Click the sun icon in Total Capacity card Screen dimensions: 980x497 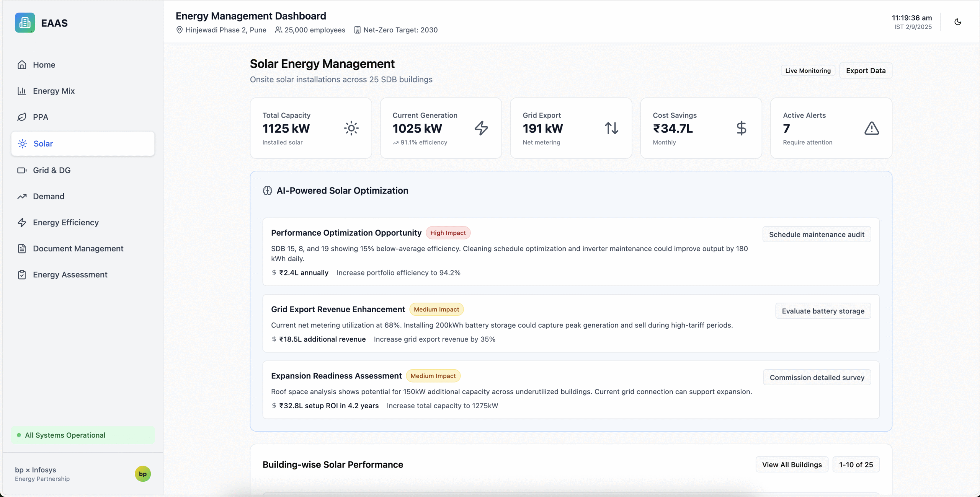(x=351, y=128)
